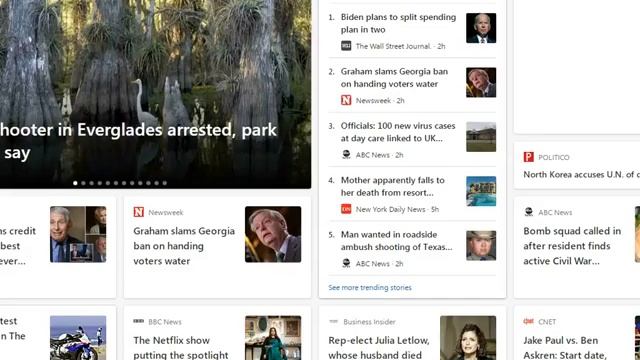The height and width of the screenshot is (360, 640).
Task: Click Business Insider source label
Action: tap(369, 322)
